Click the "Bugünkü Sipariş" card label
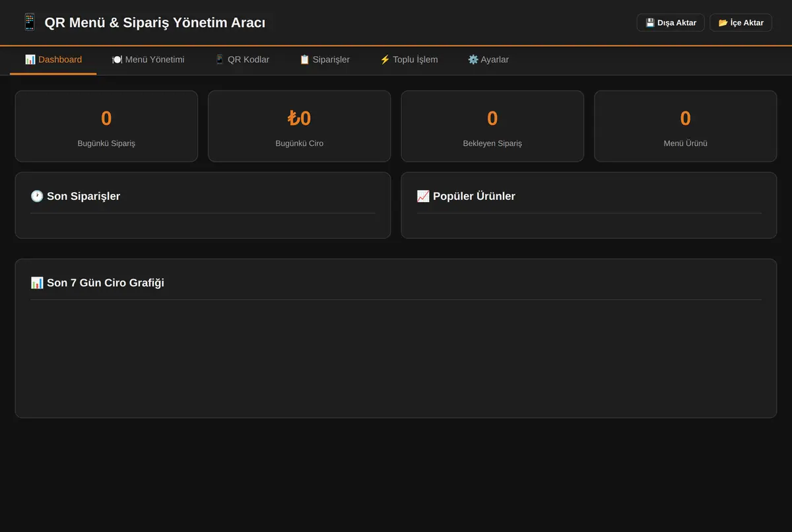The width and height of the screenshot is (792, 532). [x=106, y=143]
